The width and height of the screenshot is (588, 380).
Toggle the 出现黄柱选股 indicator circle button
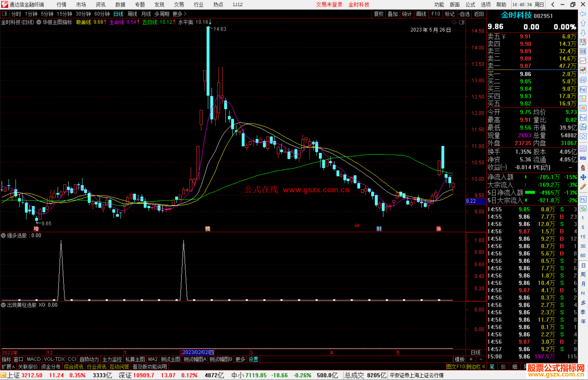(4, 305)
